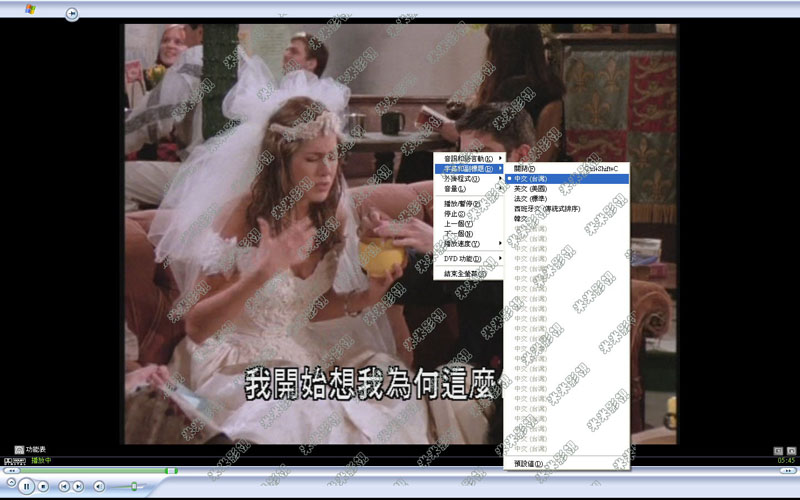The image size is (800, 500).
Task: Switch subtitles to 韓文
Action: 567,219
